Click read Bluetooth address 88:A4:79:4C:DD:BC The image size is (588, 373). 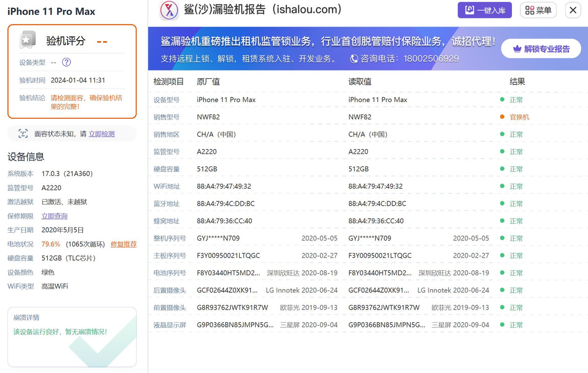(x=377, y=204)
